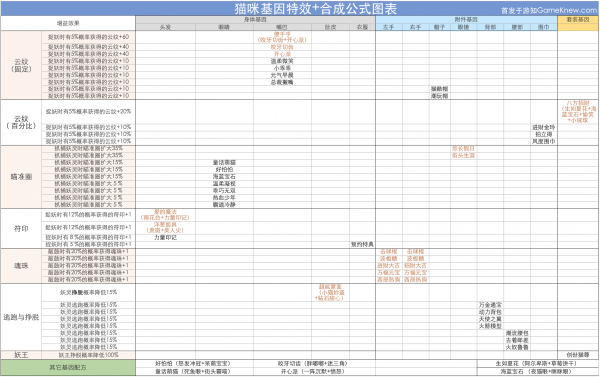This screenshot has width=600, height=377.
Task: Click the chart title 猫咪基因特效+合成公式图表
Action: (x=316, y=8)
